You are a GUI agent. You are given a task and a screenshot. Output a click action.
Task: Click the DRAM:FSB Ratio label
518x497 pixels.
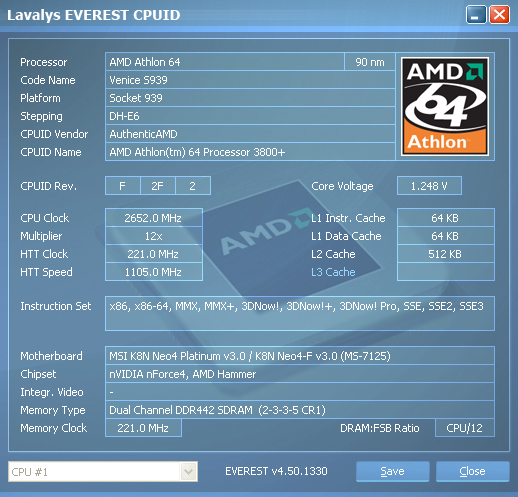pyautogui.click(x=380, y=428)
